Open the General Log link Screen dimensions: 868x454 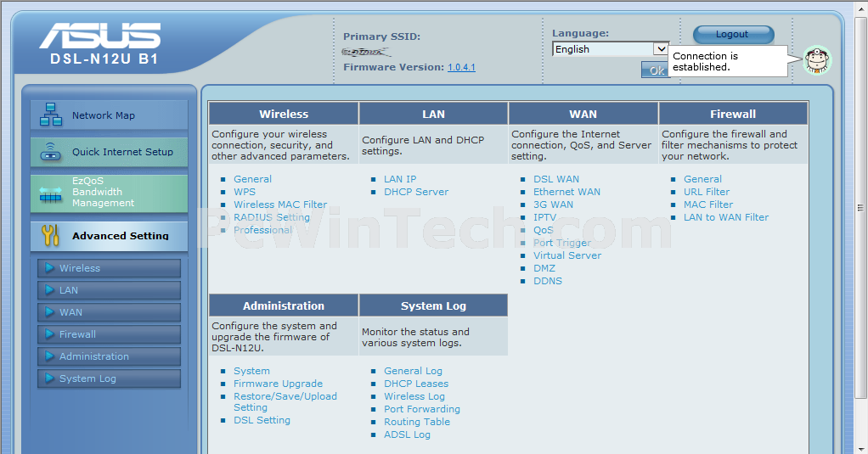(413, 371)
